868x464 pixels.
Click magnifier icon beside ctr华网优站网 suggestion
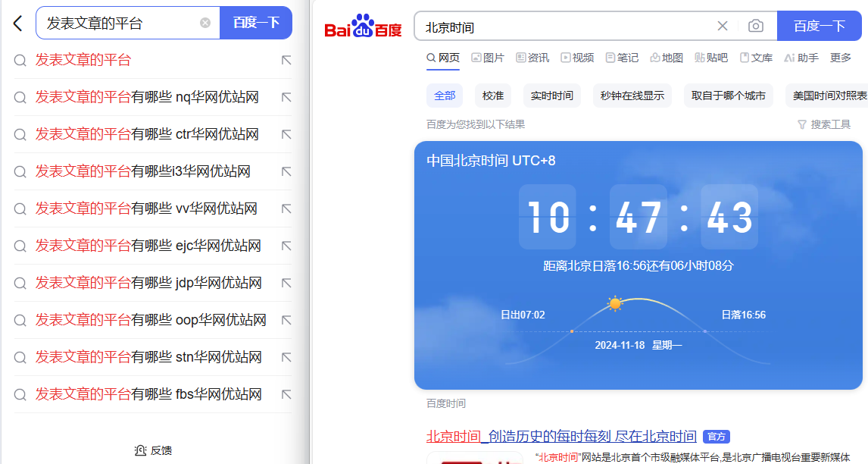(20, 135)
